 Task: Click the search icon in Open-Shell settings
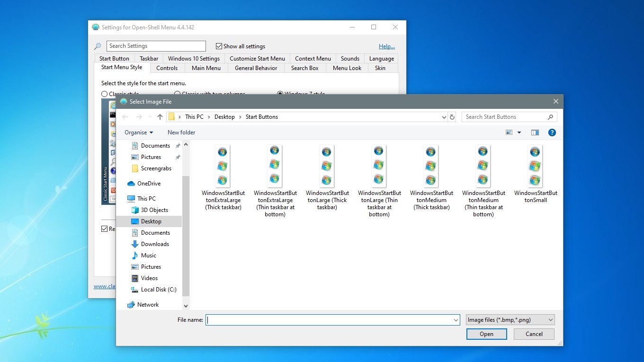(98, 46)
